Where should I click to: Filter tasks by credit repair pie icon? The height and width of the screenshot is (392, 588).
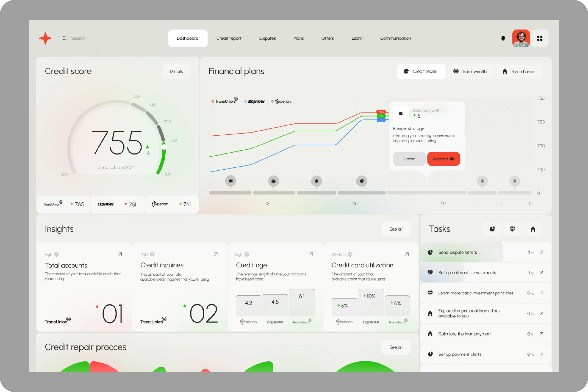click(492, 229)
